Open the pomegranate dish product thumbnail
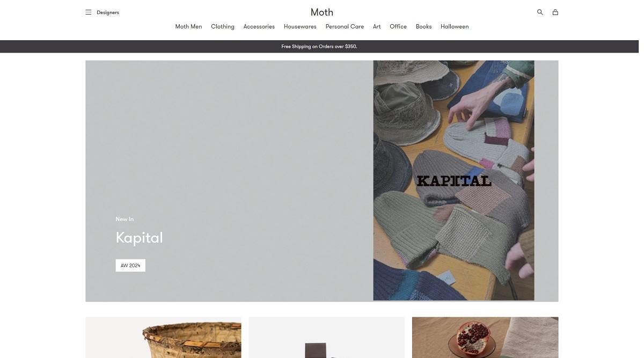 pyautogui.click(x=485, y=338)
